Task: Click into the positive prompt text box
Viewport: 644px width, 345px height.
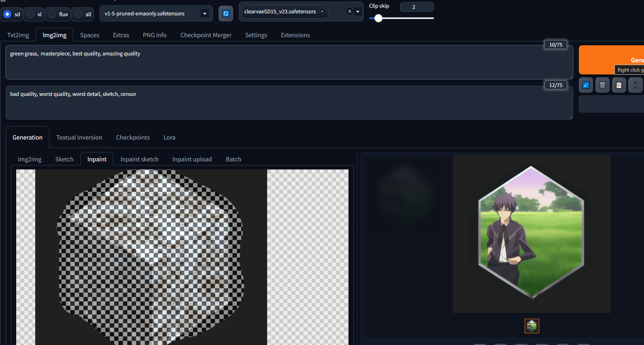Action: coord(289,62)
